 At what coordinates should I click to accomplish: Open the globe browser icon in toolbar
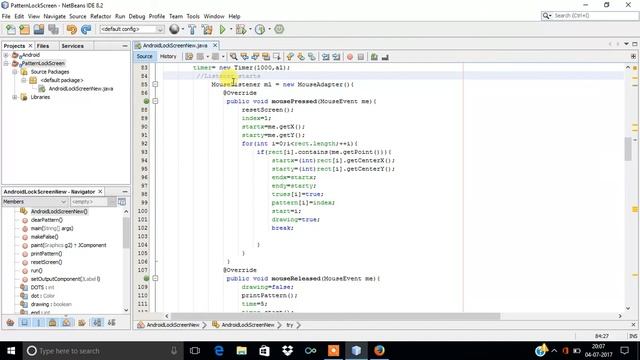pyautogui.click(x=174, y=29)
